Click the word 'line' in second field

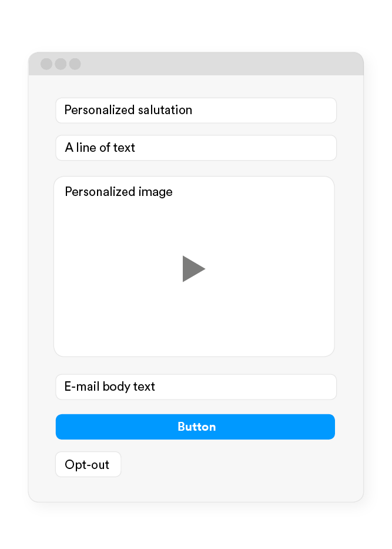(x=86, y=148)
